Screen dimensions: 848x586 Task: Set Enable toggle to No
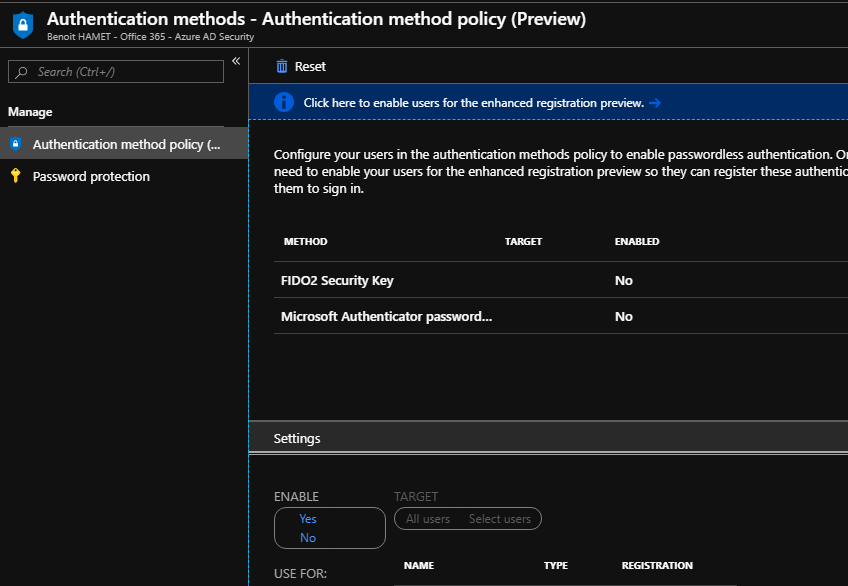[308, 538]
